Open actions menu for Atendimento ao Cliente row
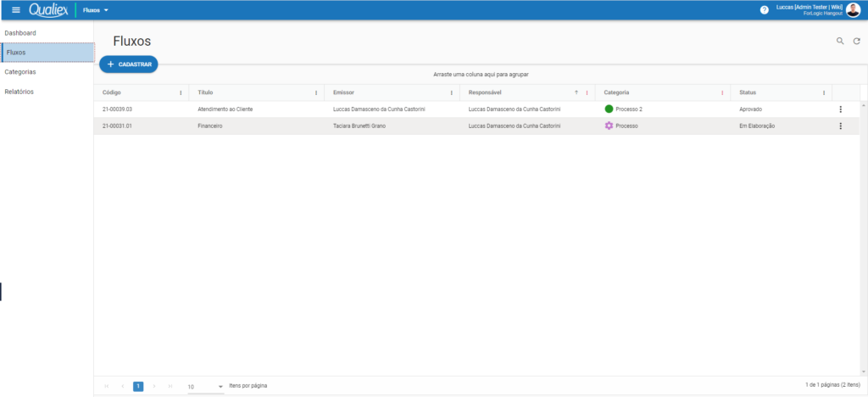 [x=840, y=109]
